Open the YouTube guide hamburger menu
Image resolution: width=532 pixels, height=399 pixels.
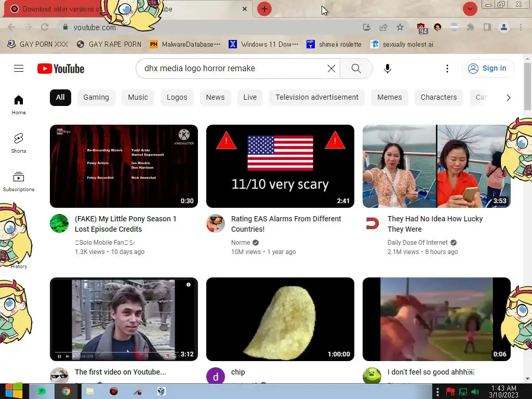19,69
